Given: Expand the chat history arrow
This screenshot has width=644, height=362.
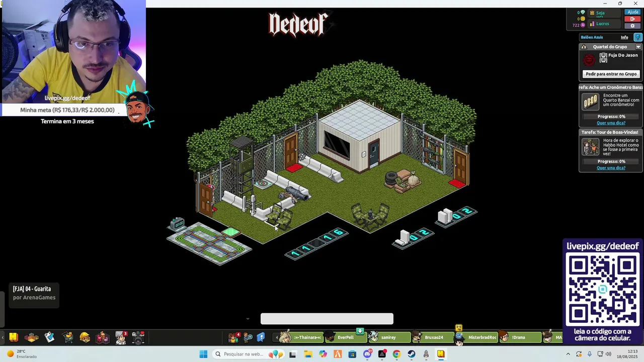Looking at the screenshot, I should pyautogui.click(x=248, y=319).
